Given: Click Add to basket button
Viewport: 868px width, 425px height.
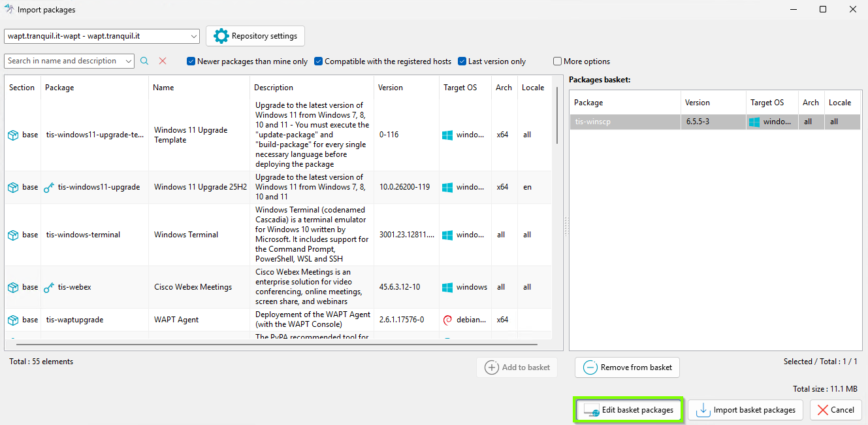Looking at the screenshot, I should (517, 367).
